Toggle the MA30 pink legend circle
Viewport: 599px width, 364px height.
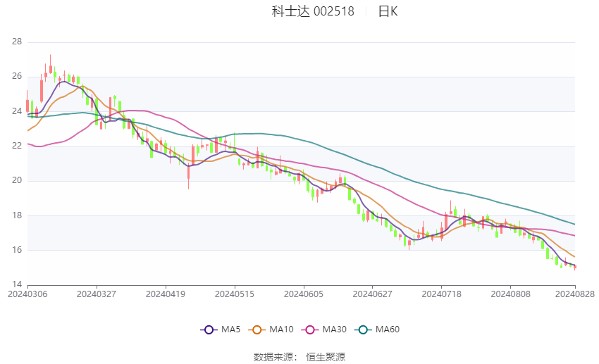coord(310,330)
